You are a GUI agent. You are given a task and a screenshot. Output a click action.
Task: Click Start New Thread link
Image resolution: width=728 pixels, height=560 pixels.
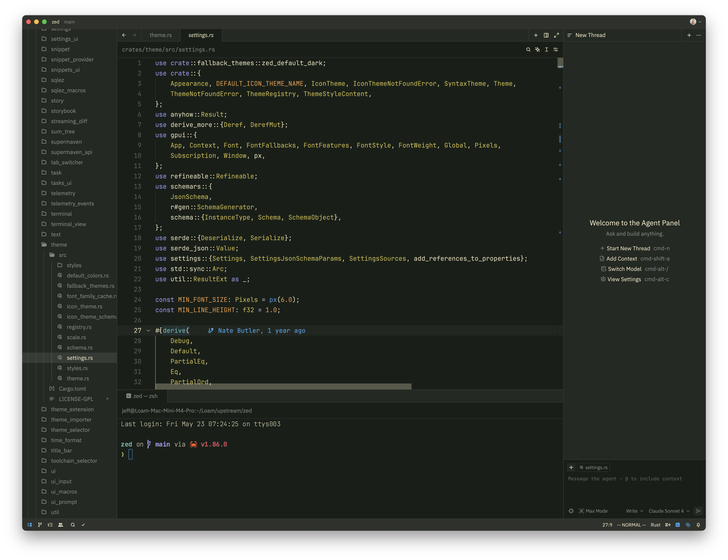point(628,248)
